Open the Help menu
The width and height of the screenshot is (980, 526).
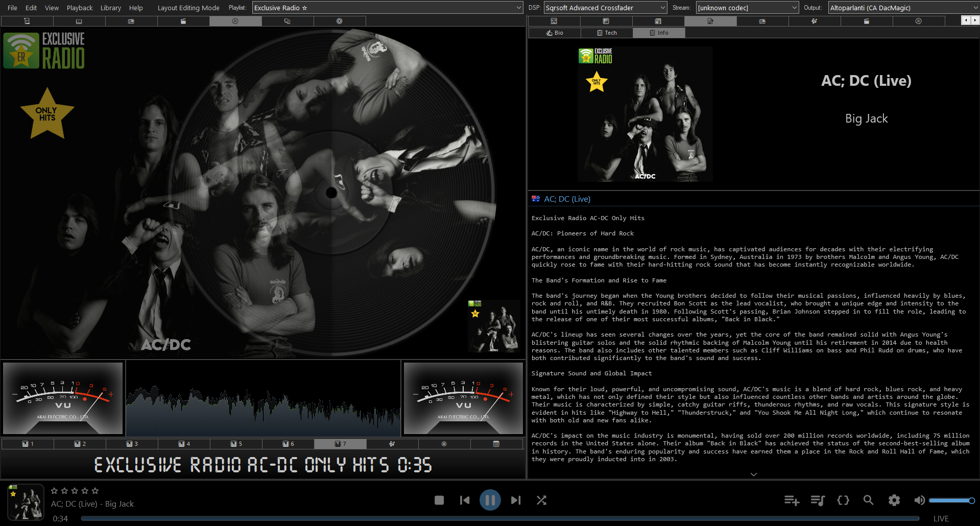136,8
